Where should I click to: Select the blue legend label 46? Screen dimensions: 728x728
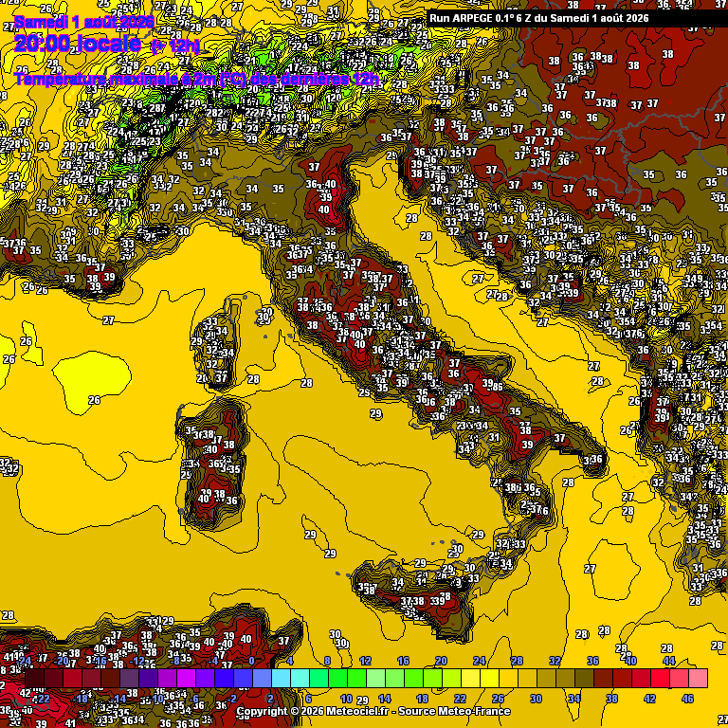pos(687,699)
